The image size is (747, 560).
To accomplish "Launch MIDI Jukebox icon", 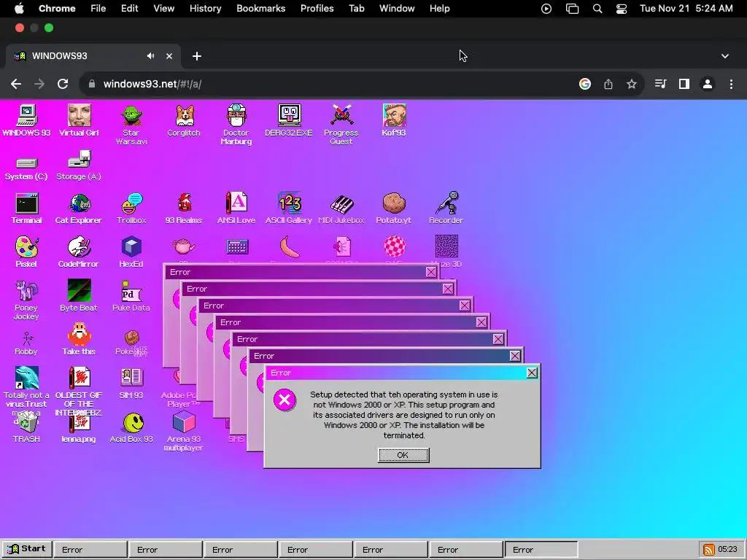I will 341,209.
